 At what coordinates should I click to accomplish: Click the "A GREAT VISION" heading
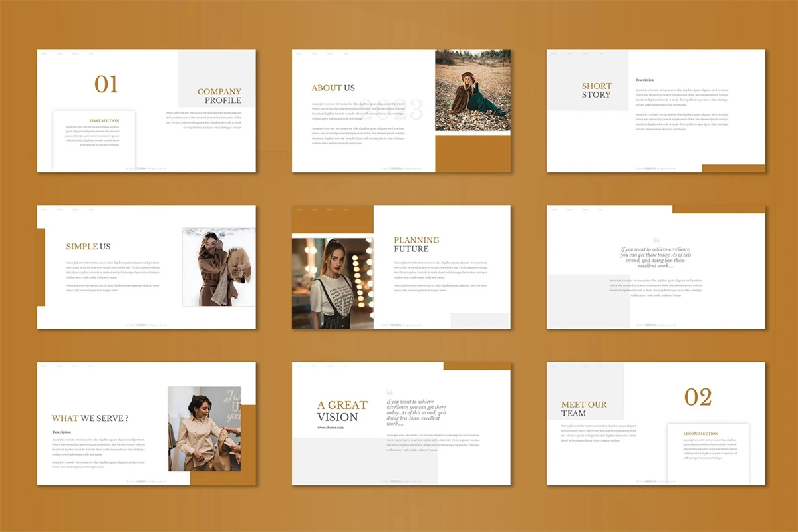click(342, 411)
